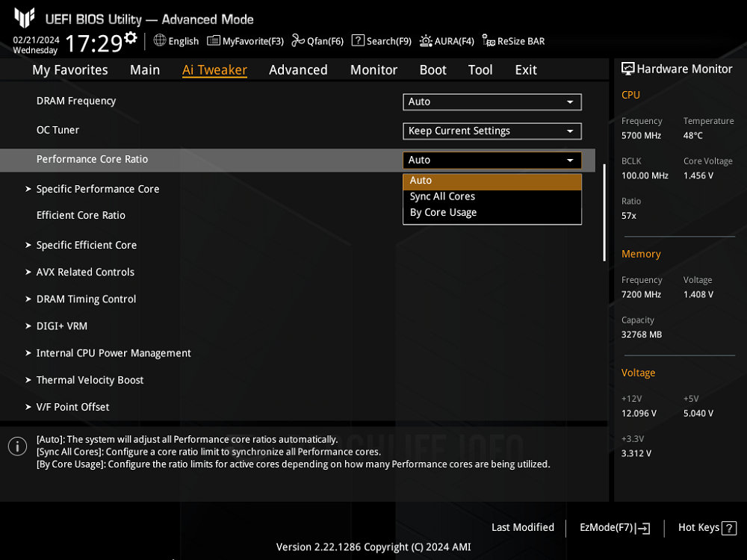Click the info icon above the description text
This screenshot has height=560, width=747.
pos(17,446)
